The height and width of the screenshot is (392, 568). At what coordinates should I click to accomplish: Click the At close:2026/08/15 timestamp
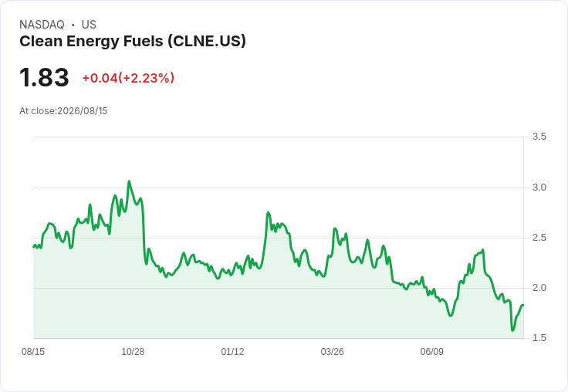click(63, 111)
